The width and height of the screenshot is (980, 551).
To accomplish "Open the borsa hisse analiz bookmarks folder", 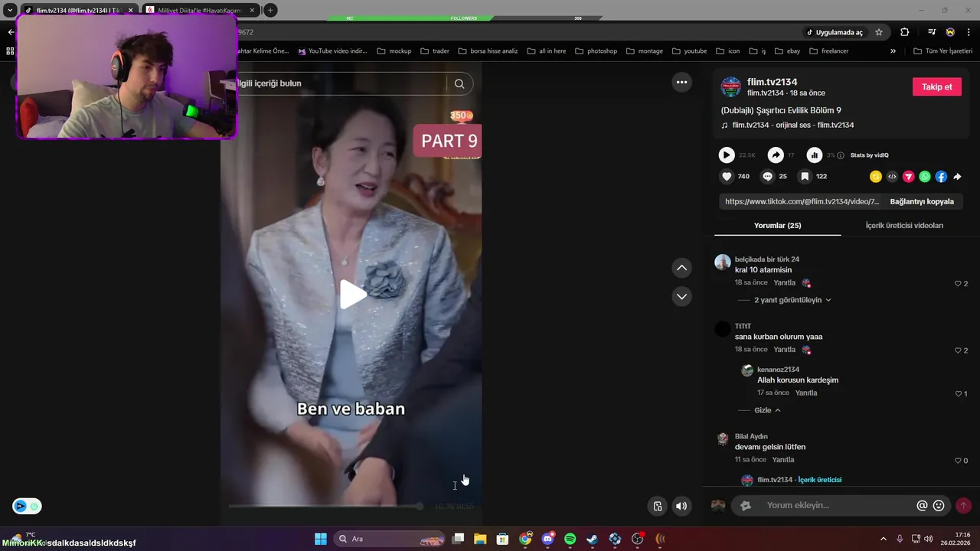I will (x=488, y=51).
